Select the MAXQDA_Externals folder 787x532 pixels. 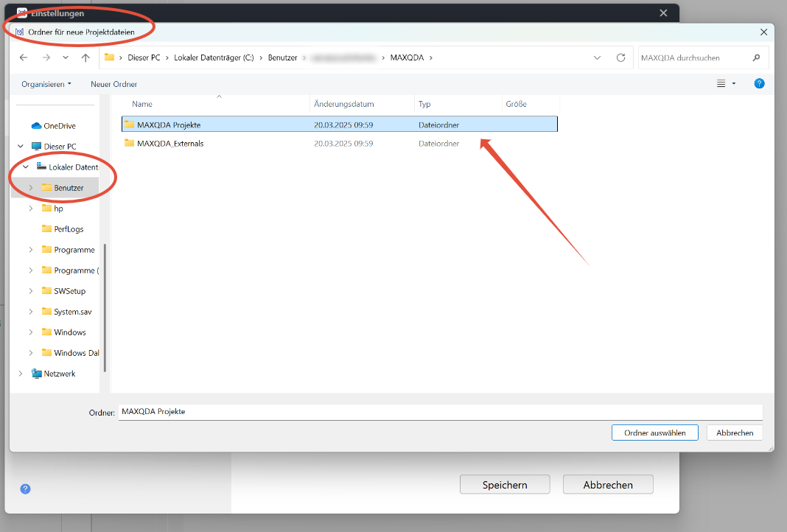tap(339, 144)
